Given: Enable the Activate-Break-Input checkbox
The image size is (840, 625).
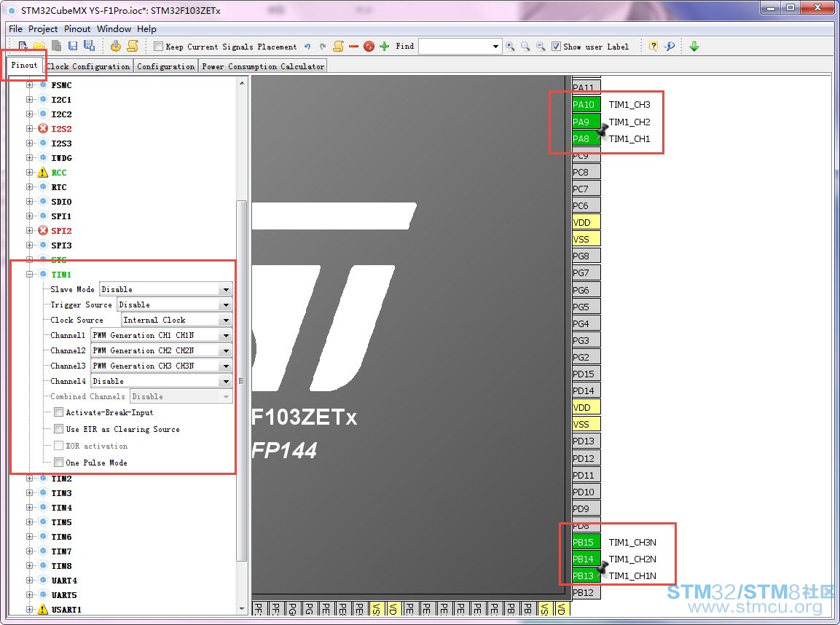Looking at the screenshot, I should coord(59,412).
